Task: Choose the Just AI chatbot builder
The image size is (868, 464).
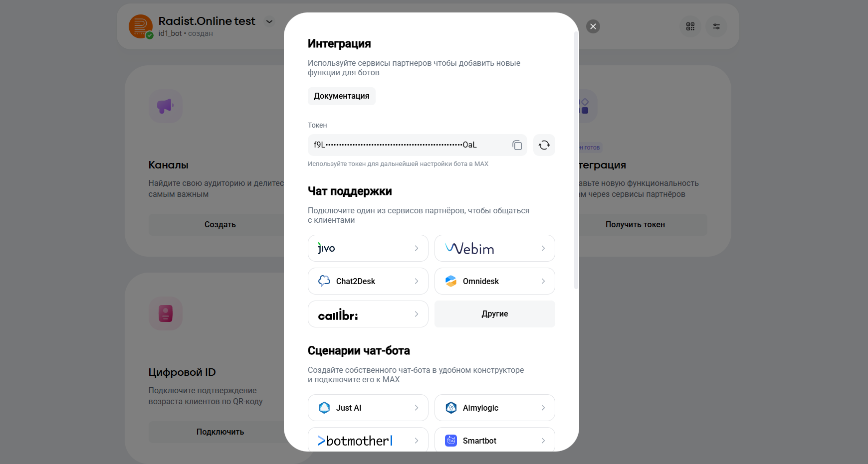Action: (368, 408)
